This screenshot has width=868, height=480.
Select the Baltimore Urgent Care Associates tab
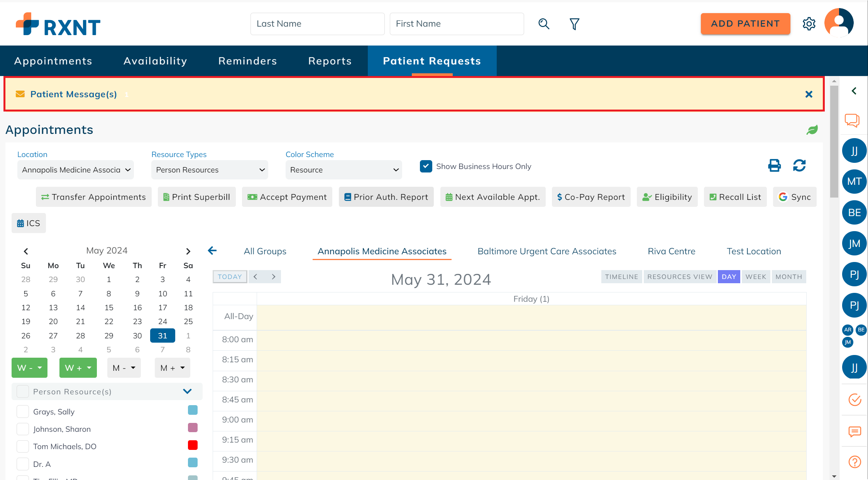coord(547,251)
